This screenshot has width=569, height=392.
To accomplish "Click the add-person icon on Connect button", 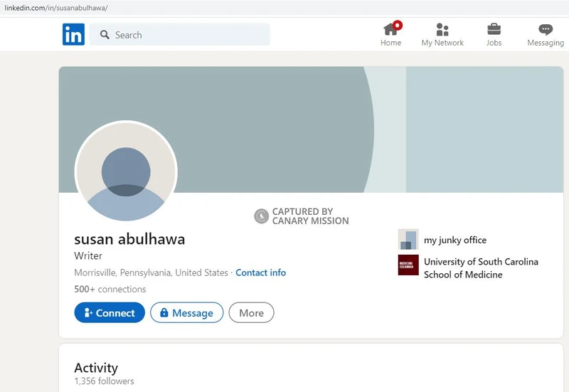I will [88, 312].
